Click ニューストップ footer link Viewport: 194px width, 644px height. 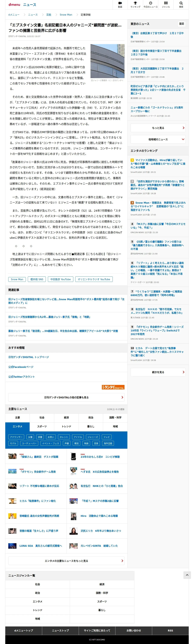(60, 630)
